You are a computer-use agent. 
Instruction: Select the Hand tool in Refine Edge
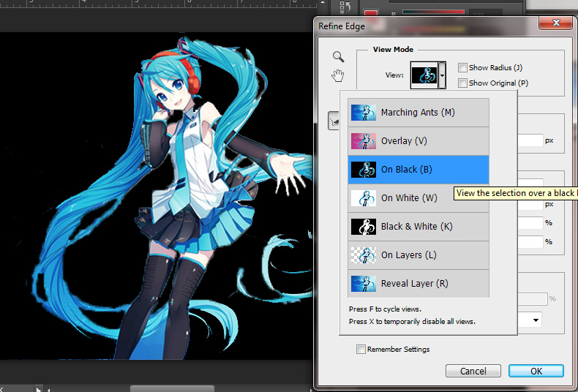[337, 75]
